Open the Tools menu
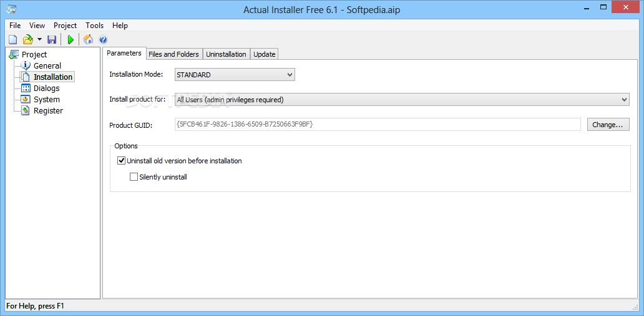 (94, 26)
